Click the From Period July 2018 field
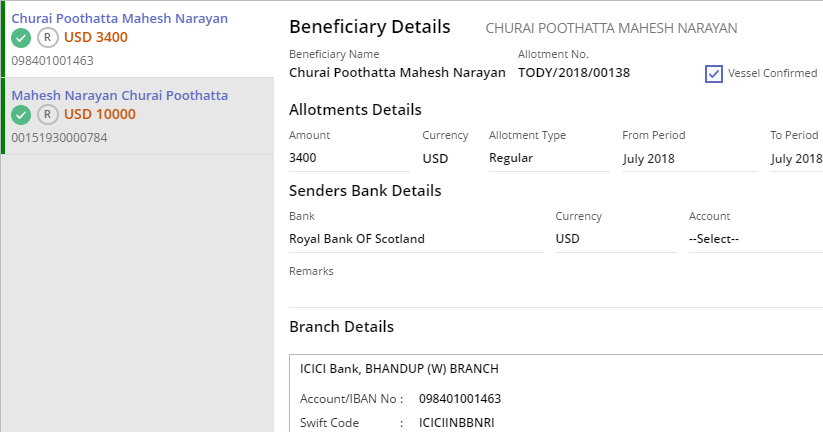 point(690,159)
